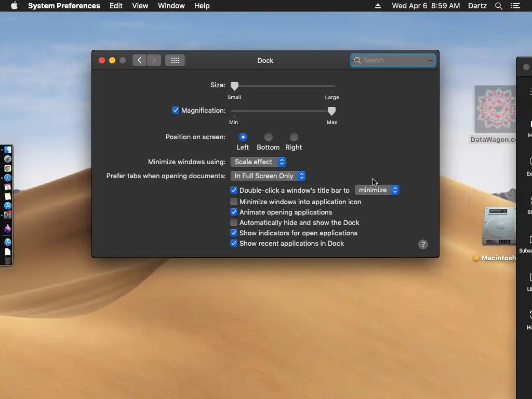Click the forward navigation arrow
532x399 pixels.
[154, 60]
